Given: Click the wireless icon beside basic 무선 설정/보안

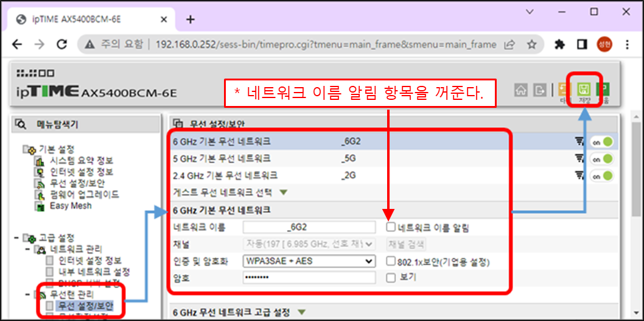Looking at the screenshot, I should [x=40, y=184].
